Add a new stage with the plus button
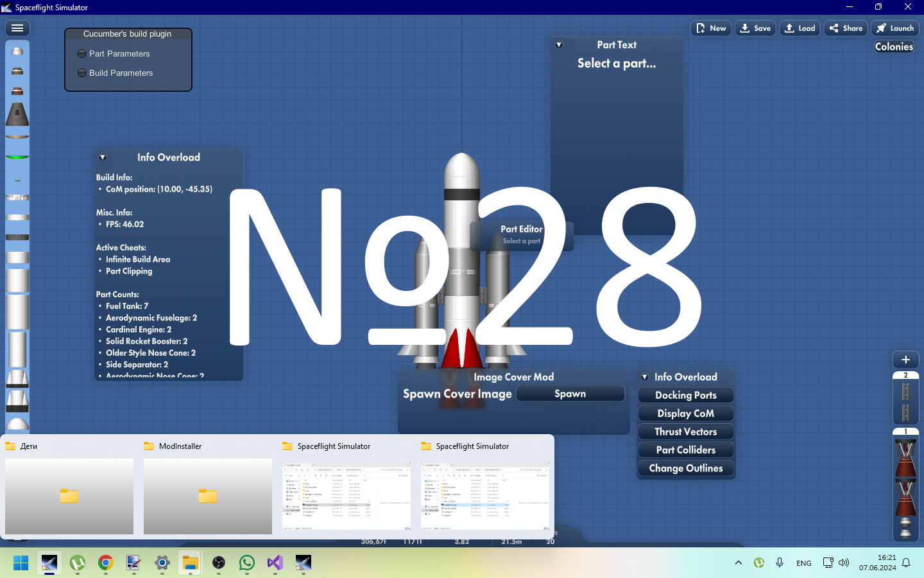This screenshot has height=578, width=924. pyautogui.click(x=906, y=360)
